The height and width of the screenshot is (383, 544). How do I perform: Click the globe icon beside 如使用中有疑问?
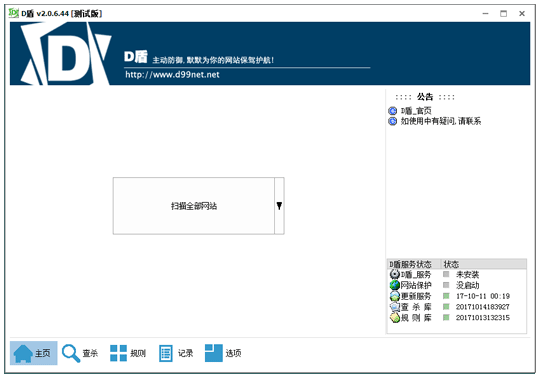pyautogui.click(x=392, y=121)
